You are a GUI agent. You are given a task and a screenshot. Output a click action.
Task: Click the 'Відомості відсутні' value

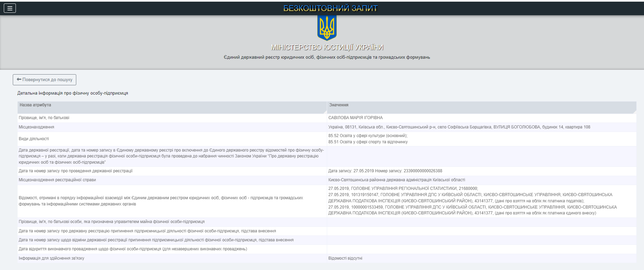click(345, 258)
